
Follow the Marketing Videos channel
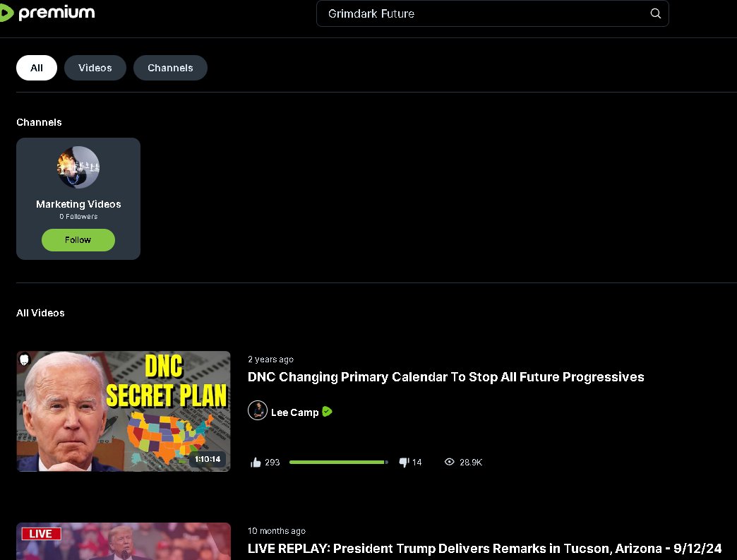pos(78,240)
